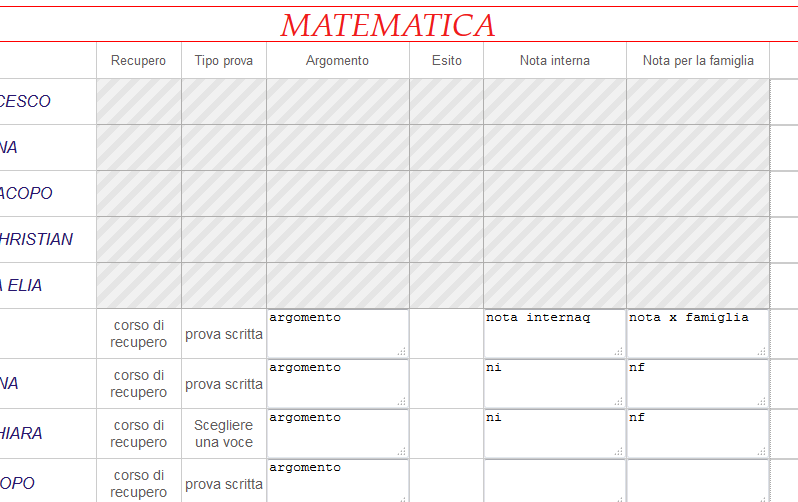Focus the 'nota internaq' text area
Image resolution: width=798 pixels, height=502 pixels.
pyautogui.click(x=555, y=333)
